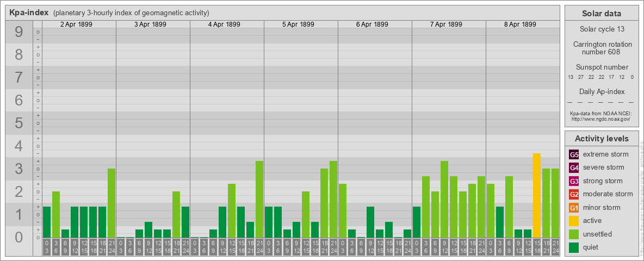Click the G5 extreme storm color box
Viewport: 644px width, 261px height.
(574, 155)
